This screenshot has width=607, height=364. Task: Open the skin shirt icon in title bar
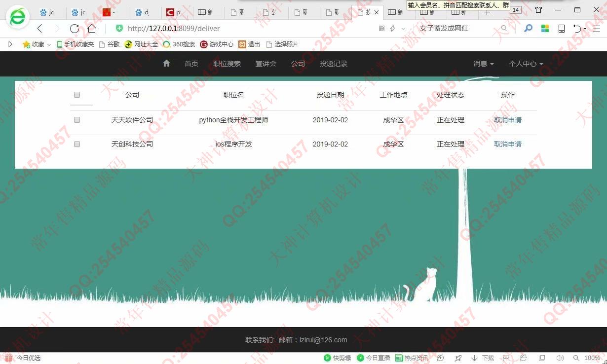coord(538,10)
